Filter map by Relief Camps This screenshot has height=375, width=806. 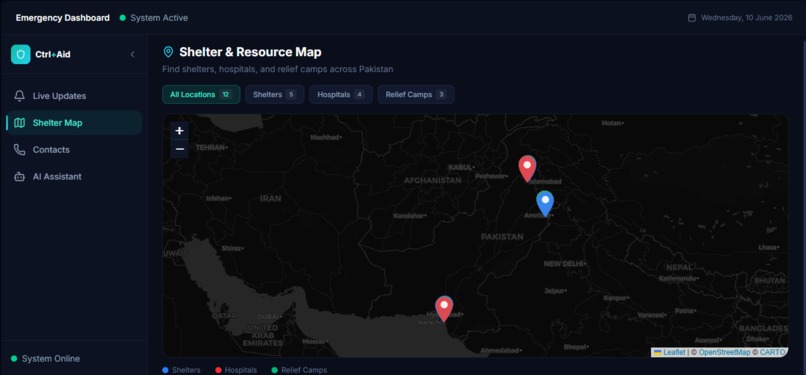click(416, 95)
